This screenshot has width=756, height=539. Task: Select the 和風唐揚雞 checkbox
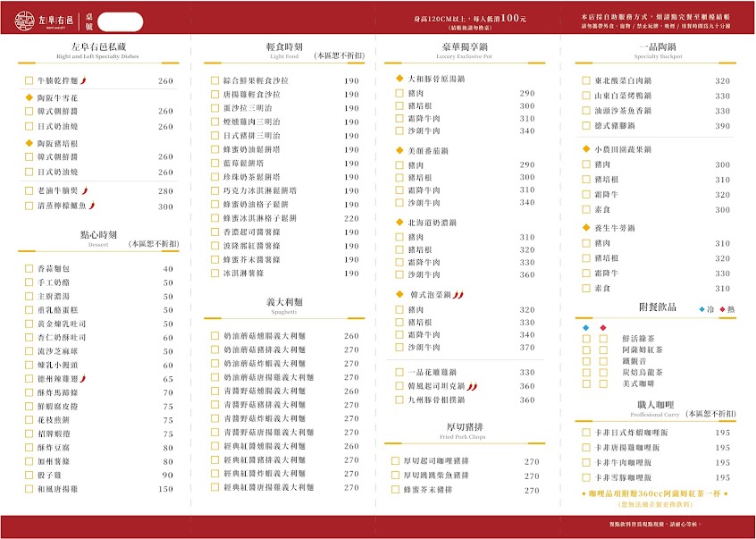pyautogui.click(x=29, y=489)
